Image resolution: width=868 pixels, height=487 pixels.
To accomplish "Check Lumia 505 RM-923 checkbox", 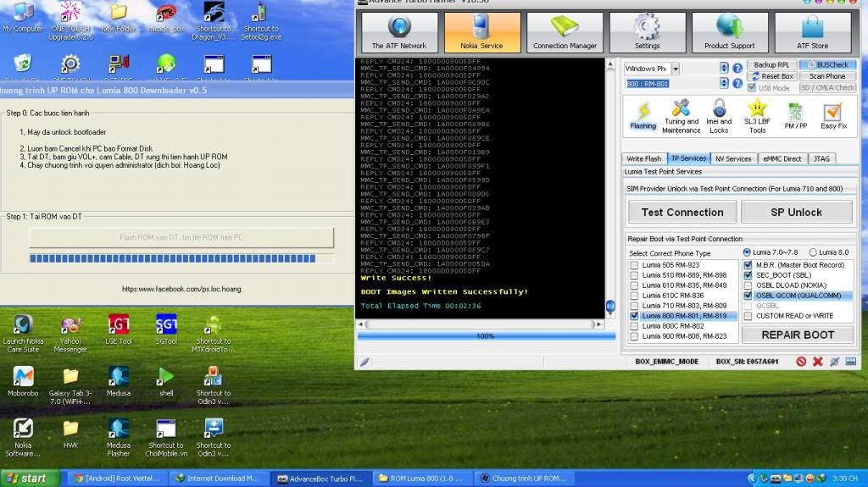I will [x=634, y=265].
